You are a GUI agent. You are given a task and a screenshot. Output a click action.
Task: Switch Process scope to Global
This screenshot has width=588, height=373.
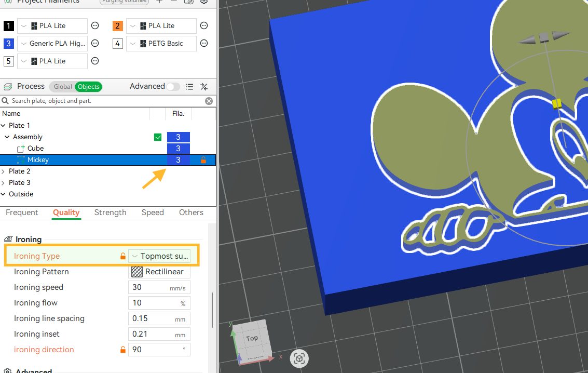(63, 87)
